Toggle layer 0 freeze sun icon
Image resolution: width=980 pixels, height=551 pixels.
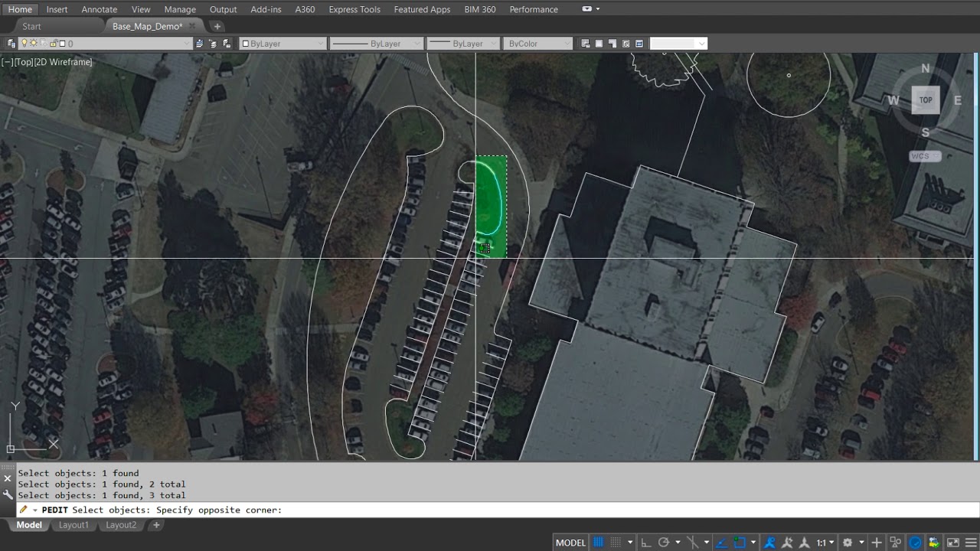34,44
